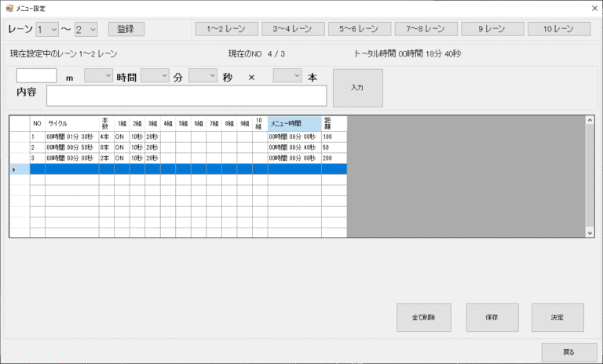
Task: Close the メニュー設定 window
Action: [x=591, y=8]
